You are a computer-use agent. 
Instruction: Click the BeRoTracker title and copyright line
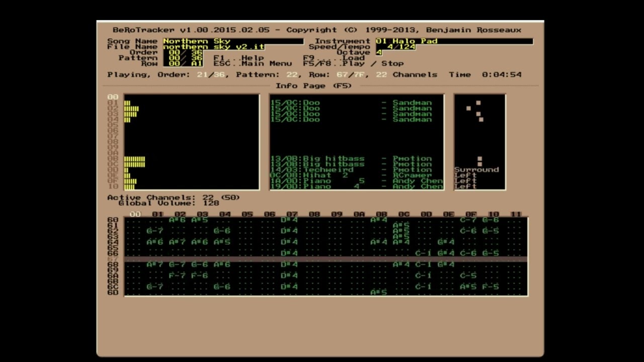[317, 30]
